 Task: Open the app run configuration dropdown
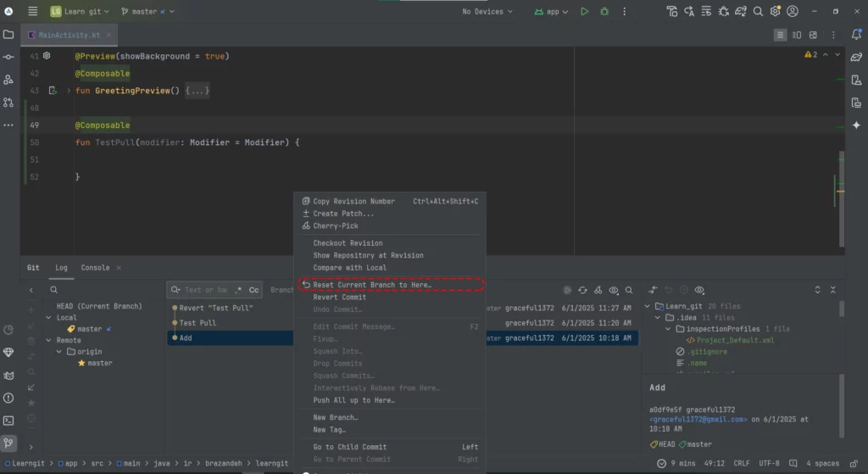click(551, 11)
